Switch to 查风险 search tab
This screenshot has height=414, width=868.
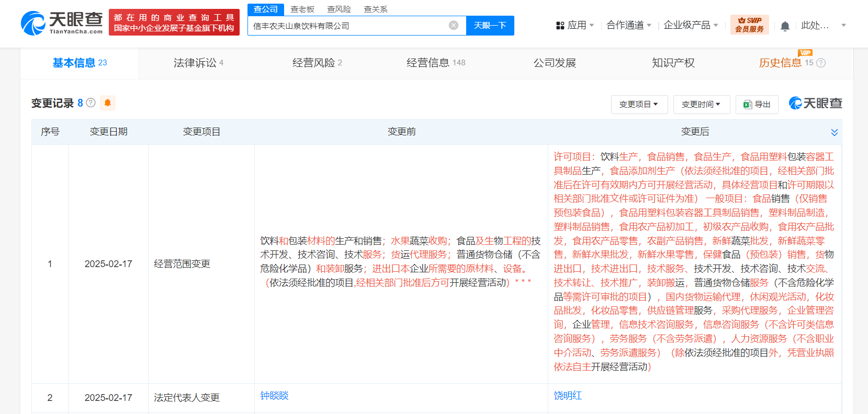(339, 9)
